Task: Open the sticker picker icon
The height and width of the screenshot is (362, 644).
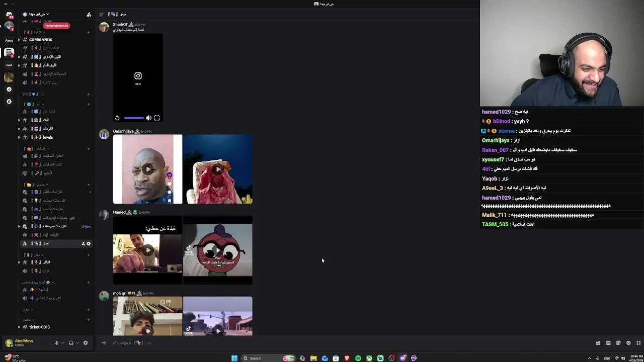Action: (618, 343)
